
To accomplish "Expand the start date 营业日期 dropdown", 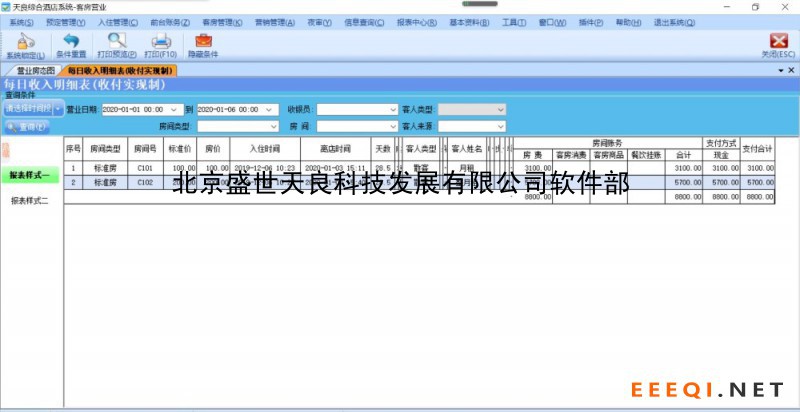I will pos(174,109).
